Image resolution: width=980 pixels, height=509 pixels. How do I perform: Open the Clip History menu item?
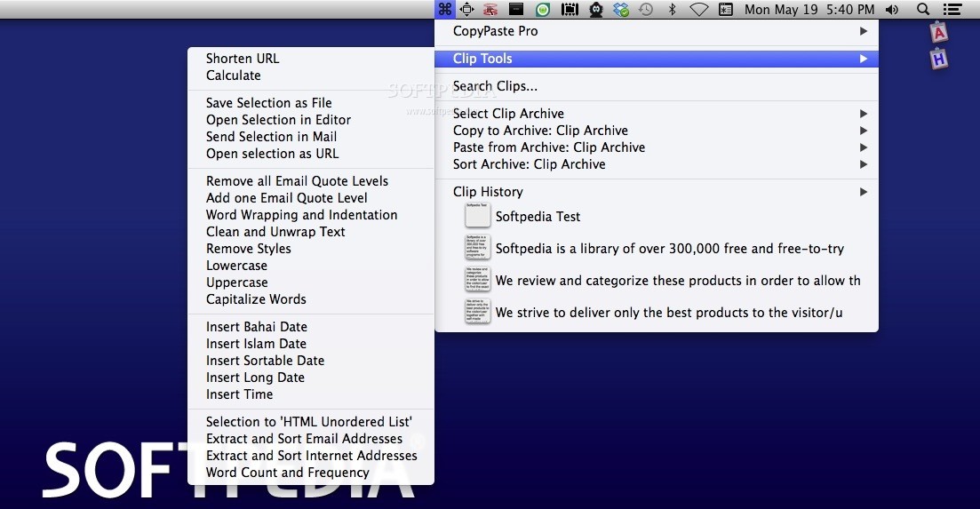tap(657, 192)
